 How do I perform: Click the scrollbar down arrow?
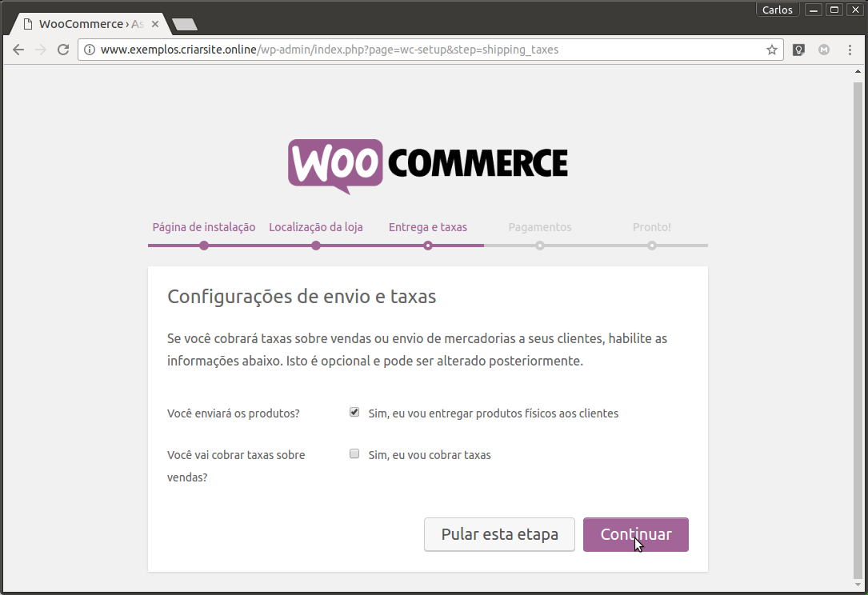click(x=858, y=585)
